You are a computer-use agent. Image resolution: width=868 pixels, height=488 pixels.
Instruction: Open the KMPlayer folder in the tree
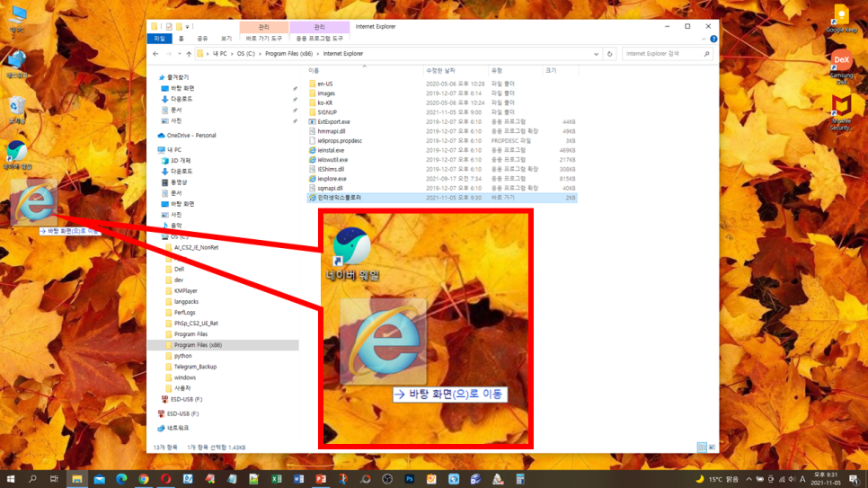(185, 290)
